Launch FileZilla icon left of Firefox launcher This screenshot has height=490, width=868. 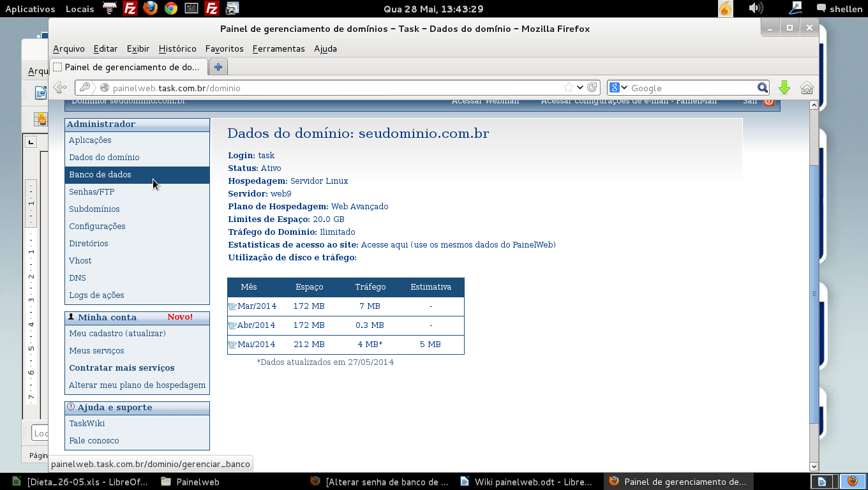click(130, 8)
